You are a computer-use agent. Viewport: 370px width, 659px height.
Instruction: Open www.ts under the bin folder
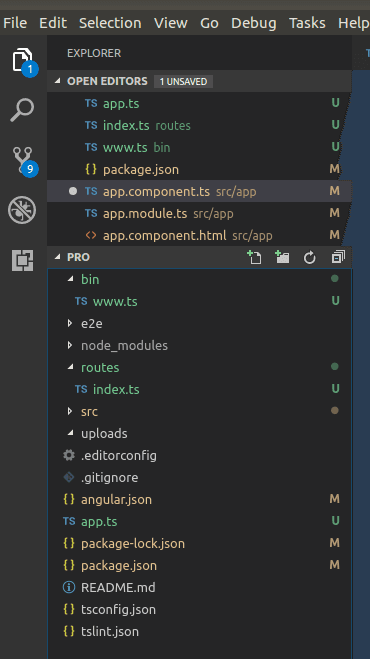tap(199, 301)
